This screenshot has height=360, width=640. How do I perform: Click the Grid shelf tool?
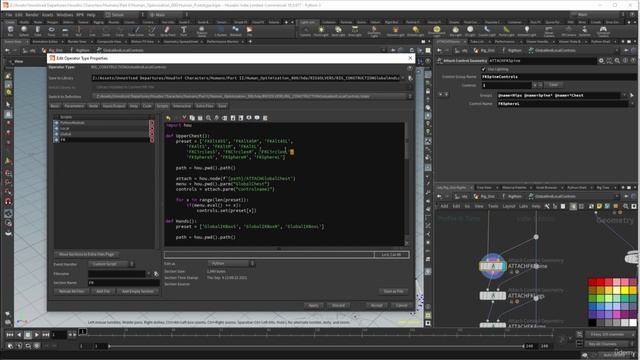[x=65, y=31]
